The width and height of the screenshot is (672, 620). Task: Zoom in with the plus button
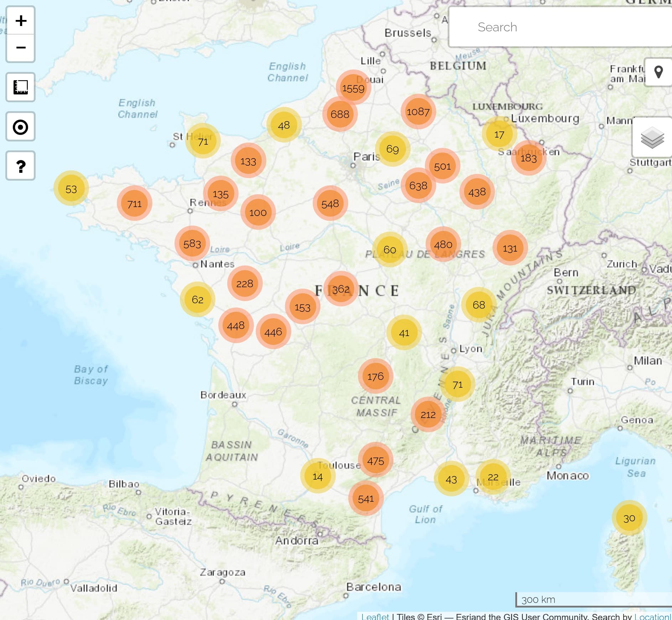[x=21, y=21]
